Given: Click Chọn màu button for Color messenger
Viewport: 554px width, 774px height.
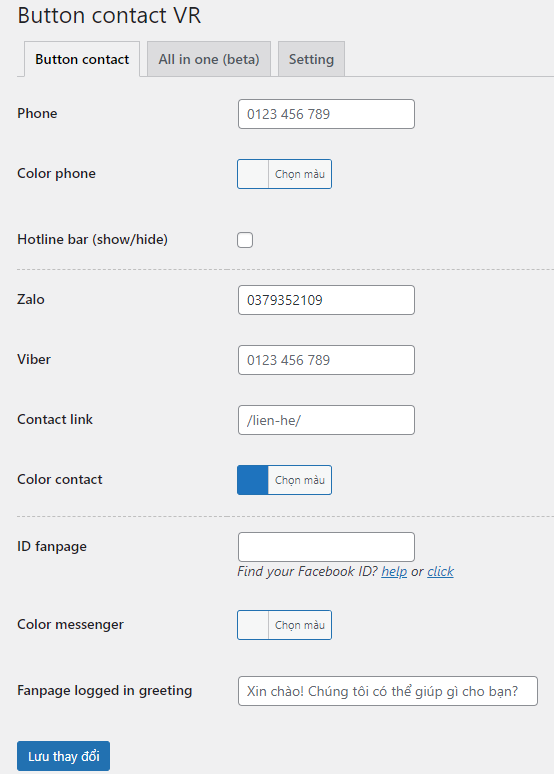Looking at the screenshot, I should 300,625.
